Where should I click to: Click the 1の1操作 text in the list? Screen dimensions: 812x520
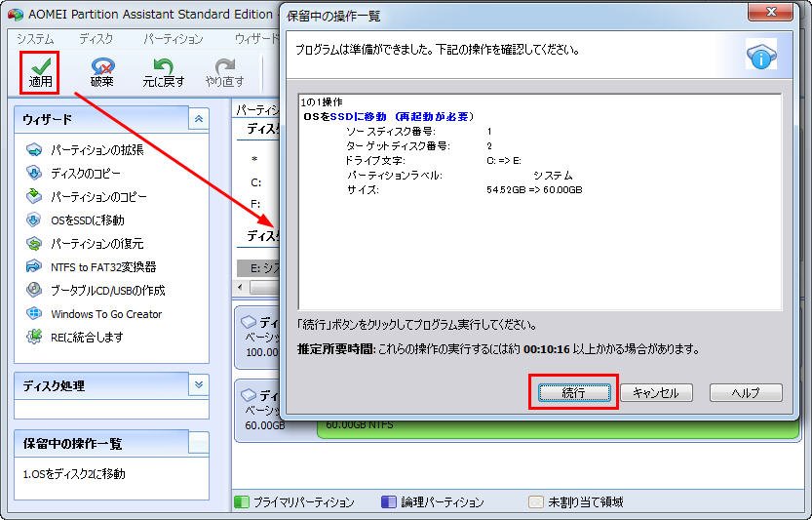coord(322,102)
